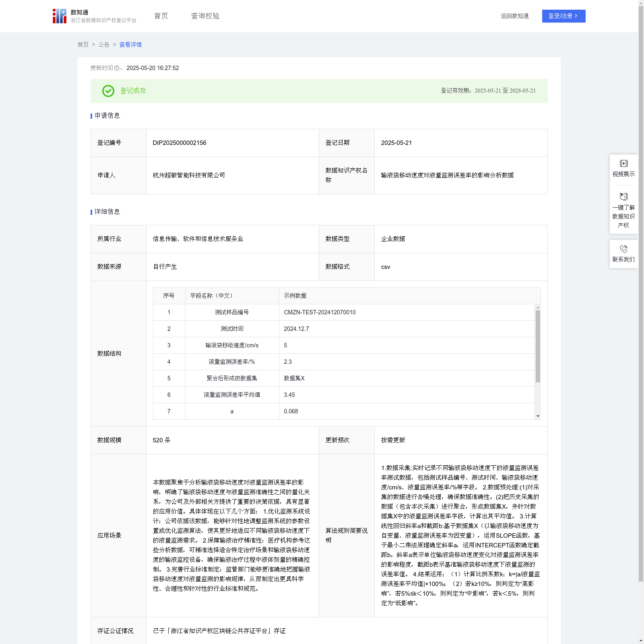Go to 公告 in the breadcrumb
The image size is (644, 644).
[x=104, y=45]
